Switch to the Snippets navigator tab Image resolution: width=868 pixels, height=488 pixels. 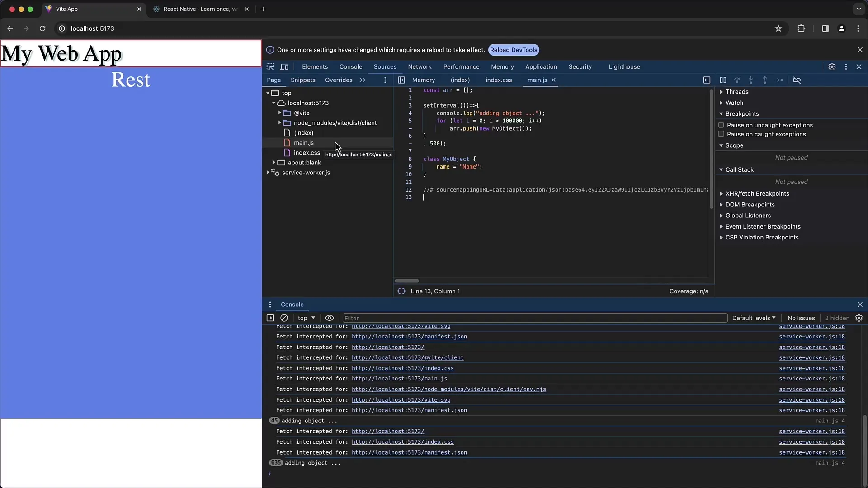click(303, 80)
